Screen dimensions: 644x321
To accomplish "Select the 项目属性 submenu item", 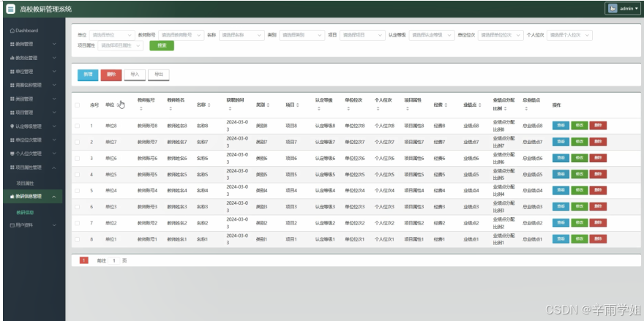I will click(x=25, y=184).
